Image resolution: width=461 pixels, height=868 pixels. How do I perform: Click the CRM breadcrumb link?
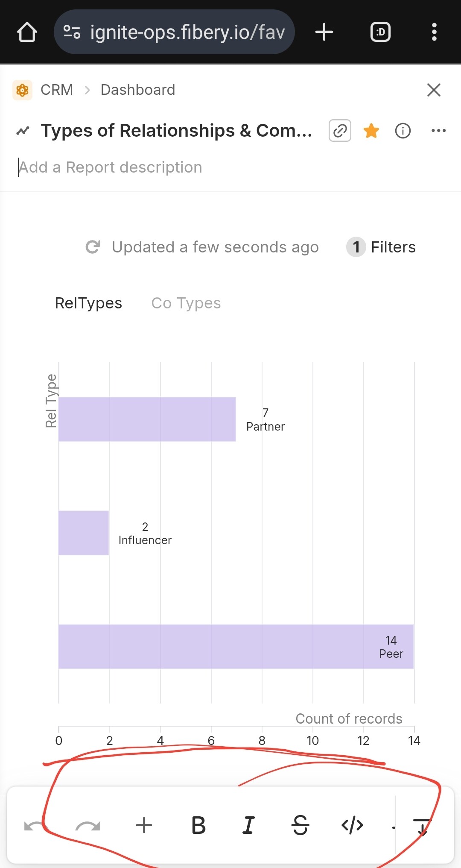56,90
